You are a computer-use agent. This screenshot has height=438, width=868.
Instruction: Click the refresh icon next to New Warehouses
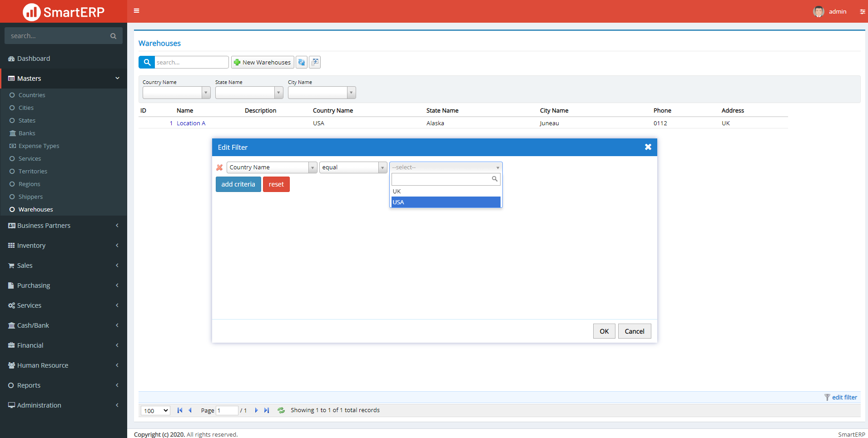(x=302, y=62)
